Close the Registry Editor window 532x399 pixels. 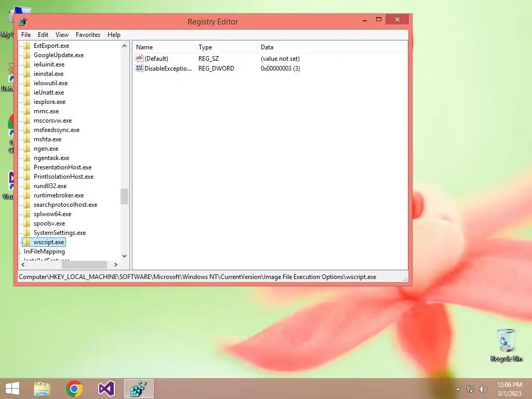[397, 20]
